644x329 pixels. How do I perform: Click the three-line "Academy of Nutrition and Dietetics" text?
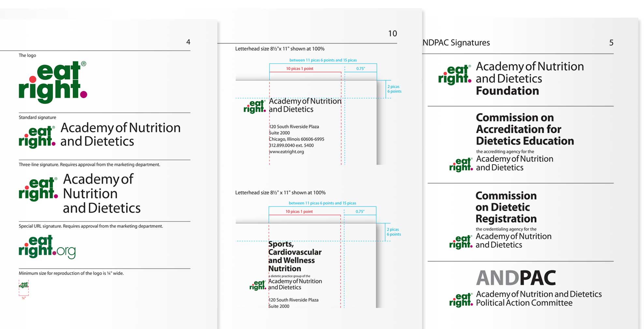102,193
